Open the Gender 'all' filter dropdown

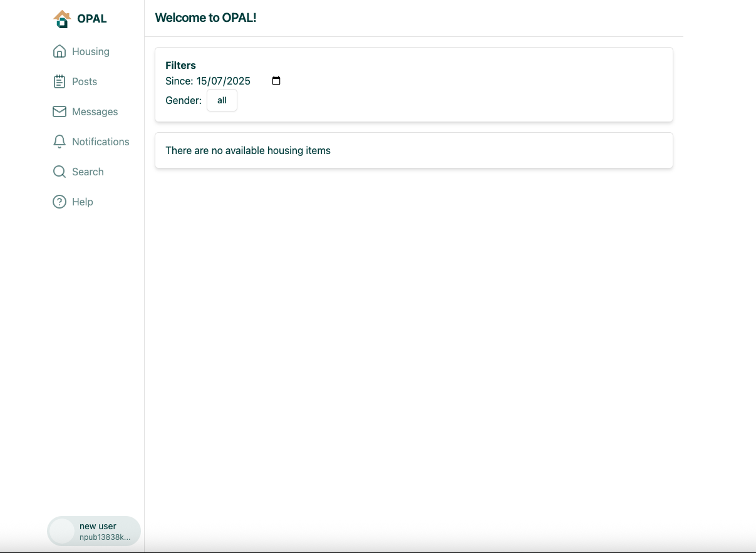click(x=222, y=100)
